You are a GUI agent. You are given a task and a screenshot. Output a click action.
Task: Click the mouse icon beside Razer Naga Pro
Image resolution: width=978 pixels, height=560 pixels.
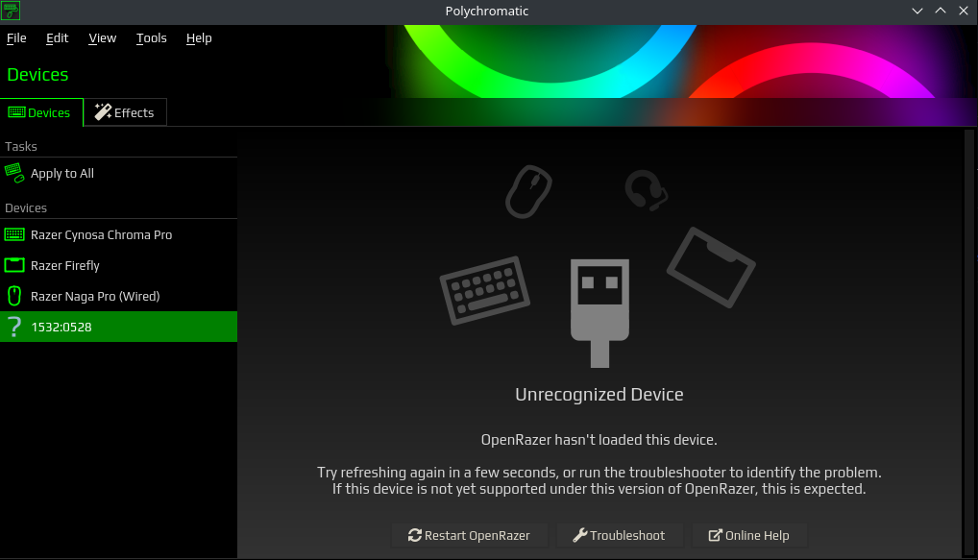pos(14,296)
